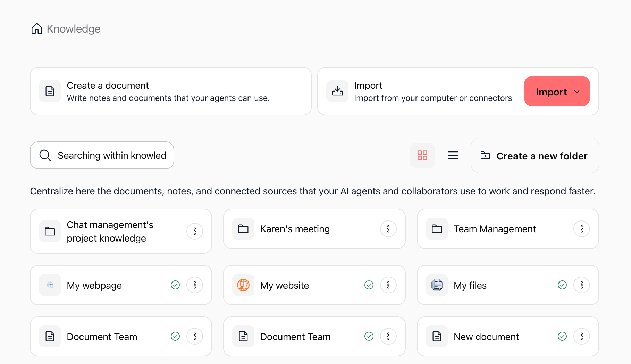Viewport: 631px width, 364px height.
Task: Click the Create a document page icon
Action: tap(50, 91)
